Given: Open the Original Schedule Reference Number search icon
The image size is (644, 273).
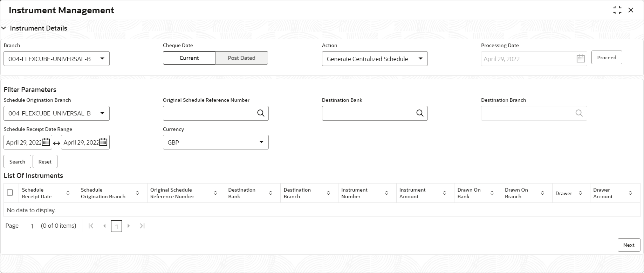Looking at the screenshot, I should coord(261,113).
